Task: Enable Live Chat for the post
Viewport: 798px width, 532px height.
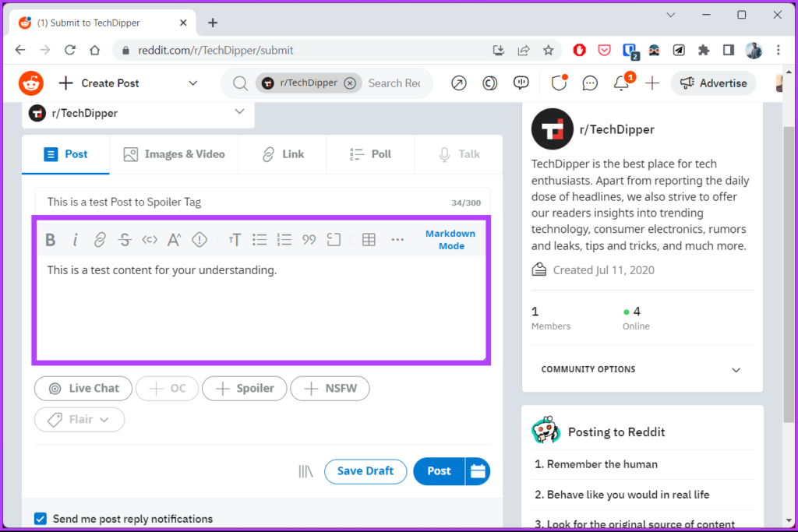Action: 83,389
